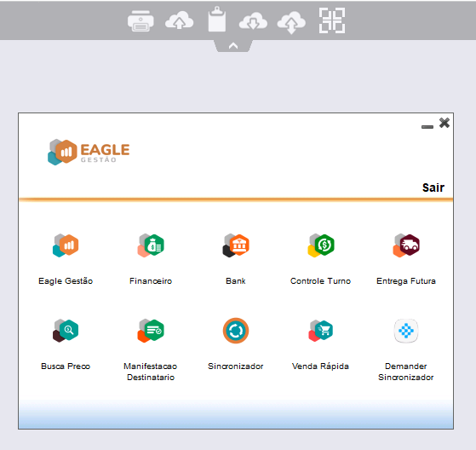Click the "Demander Sincronizador" label text
This screenshot has height=450, width=476.
coord(406,372)
